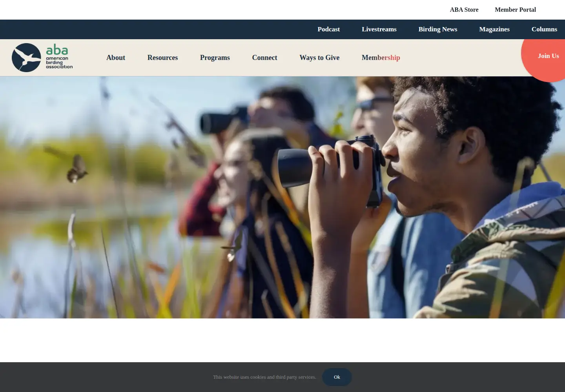Click the cookie notice text
565x392 pixels.
click(264, 377)
